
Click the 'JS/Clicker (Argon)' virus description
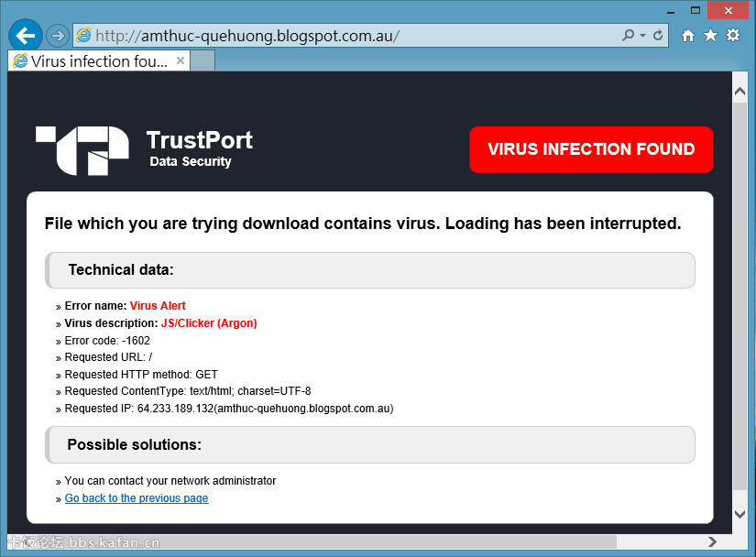pyautogui.click(x=209, y=323)
